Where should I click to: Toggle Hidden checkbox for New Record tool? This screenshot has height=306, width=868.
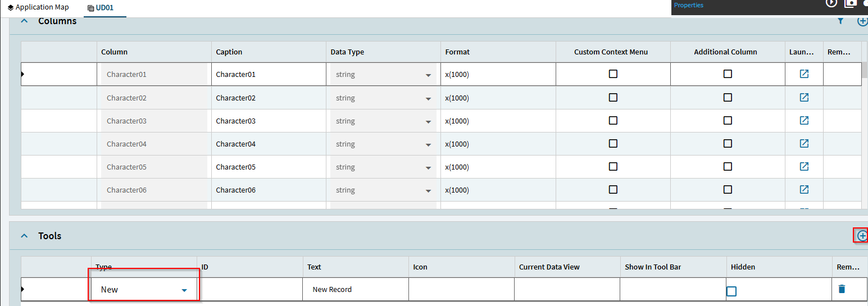click(x=731, y=291)
